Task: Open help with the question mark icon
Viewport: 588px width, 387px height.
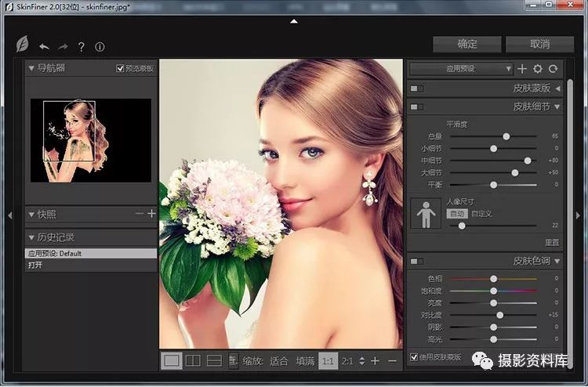Action: [x=81, y=46]
